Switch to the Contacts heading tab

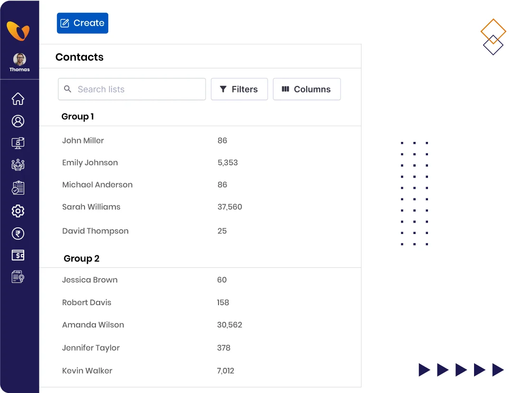79,57
